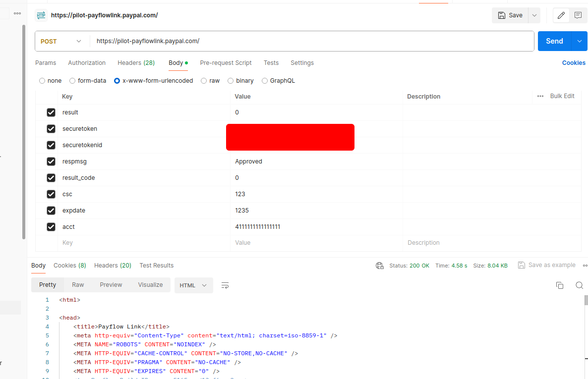
Task: Open the Pre-request Script tab
Action: (x=226, y=63)
